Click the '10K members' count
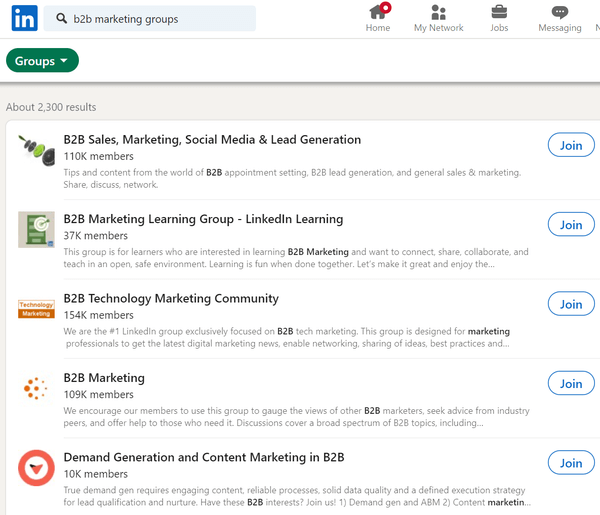 (x=96, y=474)
